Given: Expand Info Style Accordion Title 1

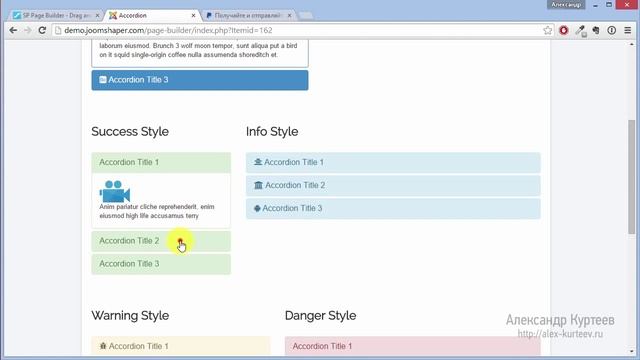Looking at the screenshot, I should [393, 162].
